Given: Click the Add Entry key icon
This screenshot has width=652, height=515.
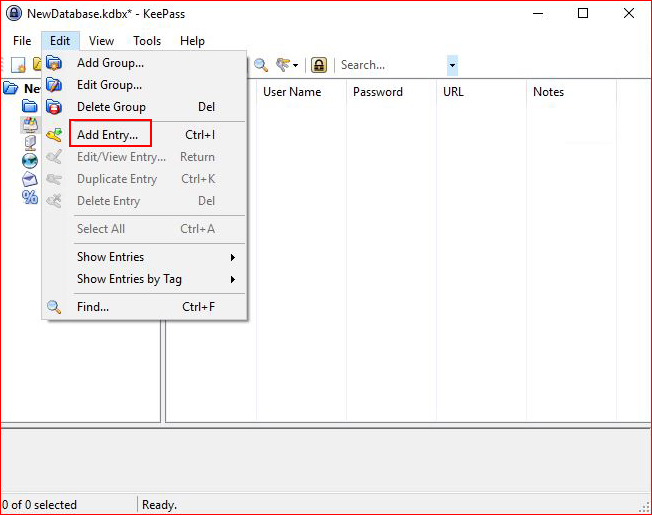Looking at the screenshot, I should tap(54, 135).
